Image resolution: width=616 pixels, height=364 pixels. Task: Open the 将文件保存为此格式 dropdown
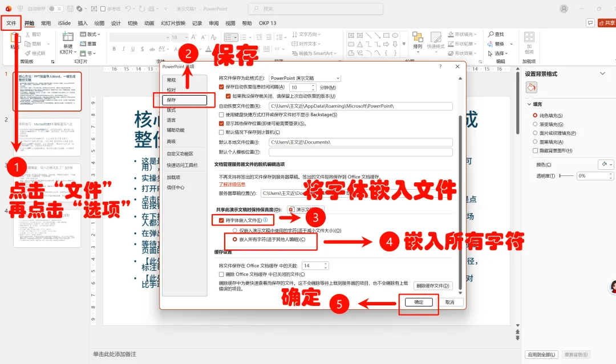point(305,78)
